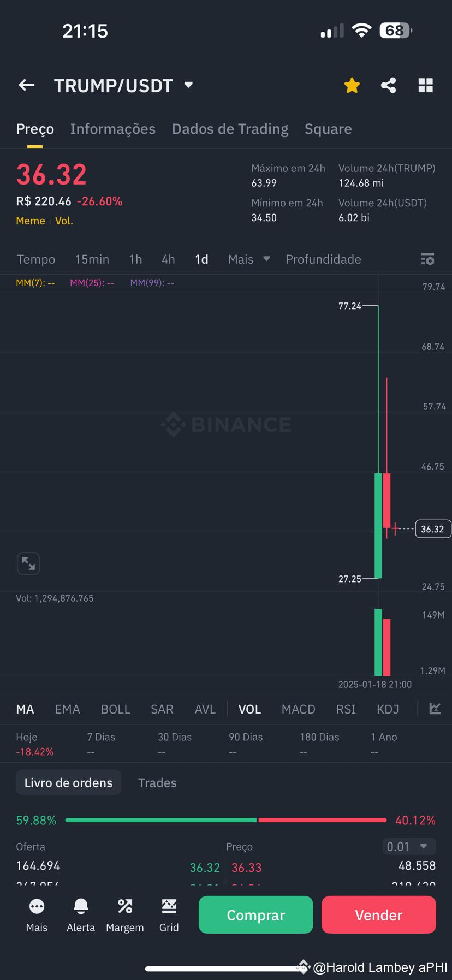Toggle the EMA indicator
452x980 pixels.
pos(67,709)
